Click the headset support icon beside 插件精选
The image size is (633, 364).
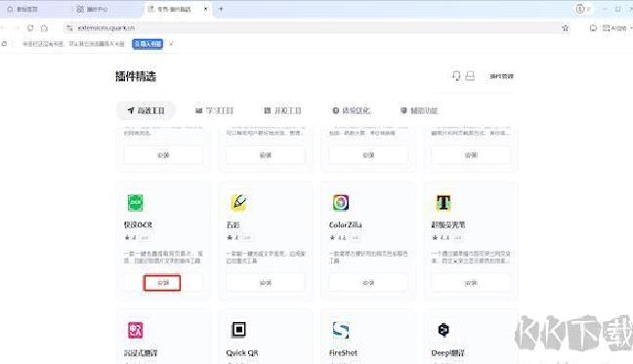(456, 76)
